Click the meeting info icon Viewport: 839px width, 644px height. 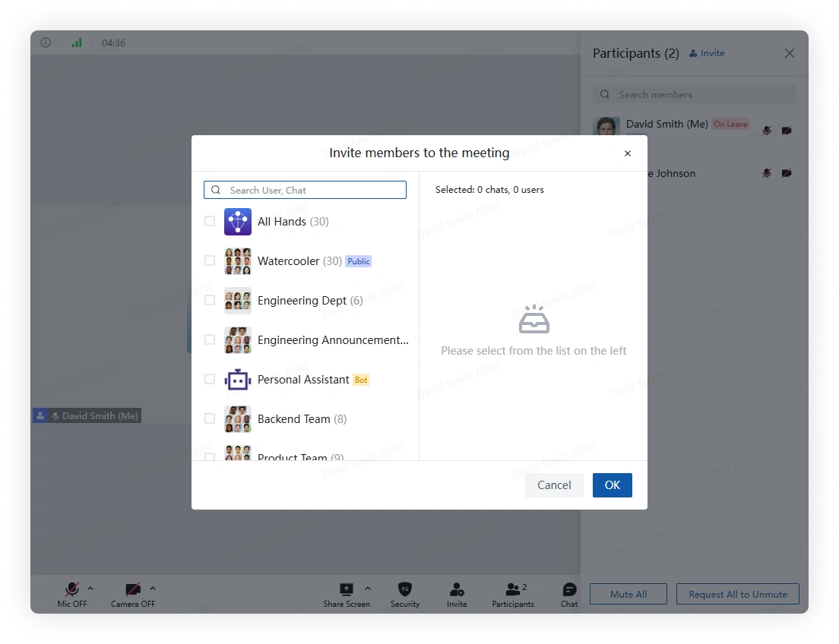pos(46,43)
